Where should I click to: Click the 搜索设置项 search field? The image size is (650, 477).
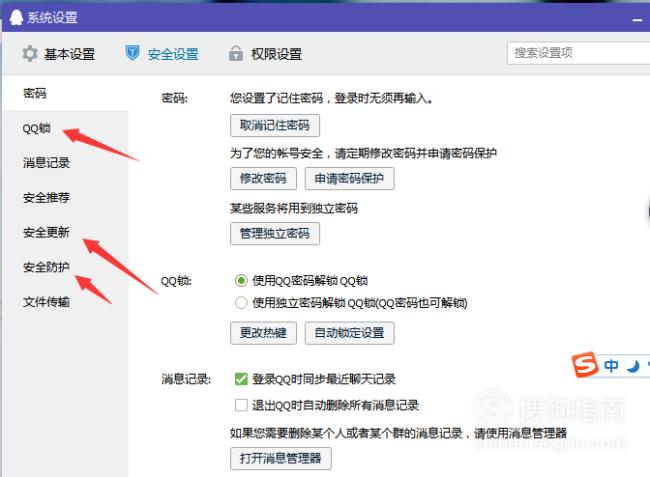(578, 53)
